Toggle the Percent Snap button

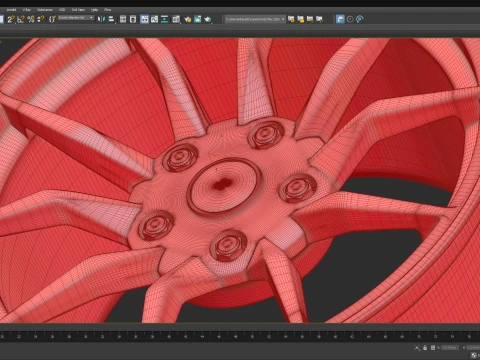click(x=31, y=19)
